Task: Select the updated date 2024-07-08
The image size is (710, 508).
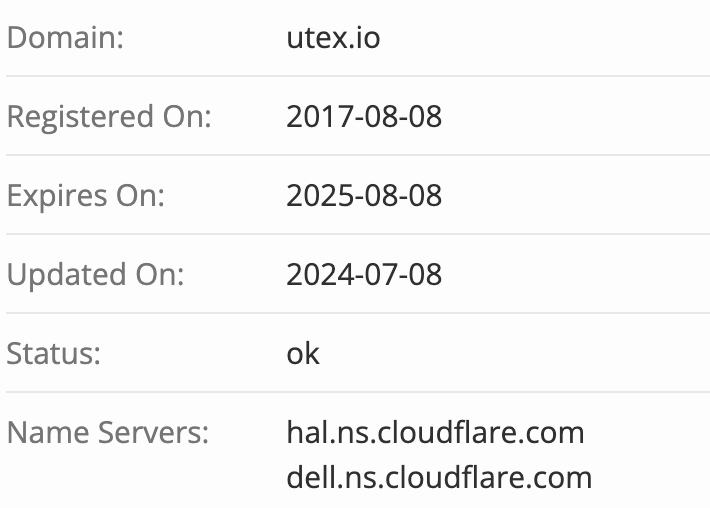Action: click(364, 275)
